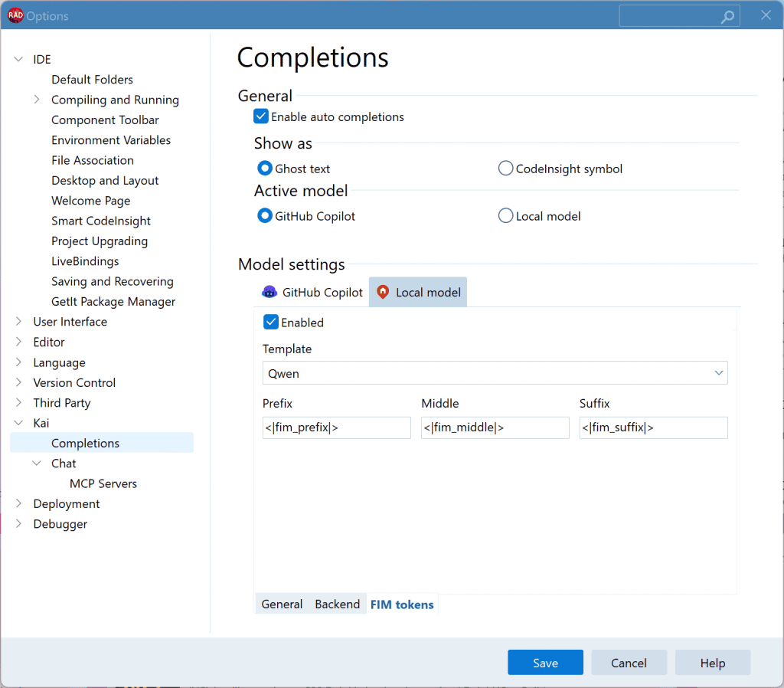Viewport: 784px width, 688px height.
Task: Click the Prefix token input field
Action: (x=337, y=428)
